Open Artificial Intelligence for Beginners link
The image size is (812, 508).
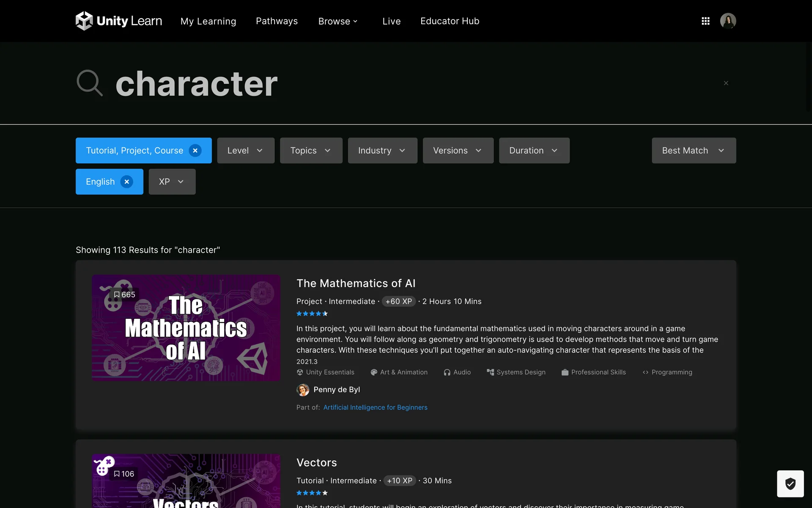pos(375,407)
